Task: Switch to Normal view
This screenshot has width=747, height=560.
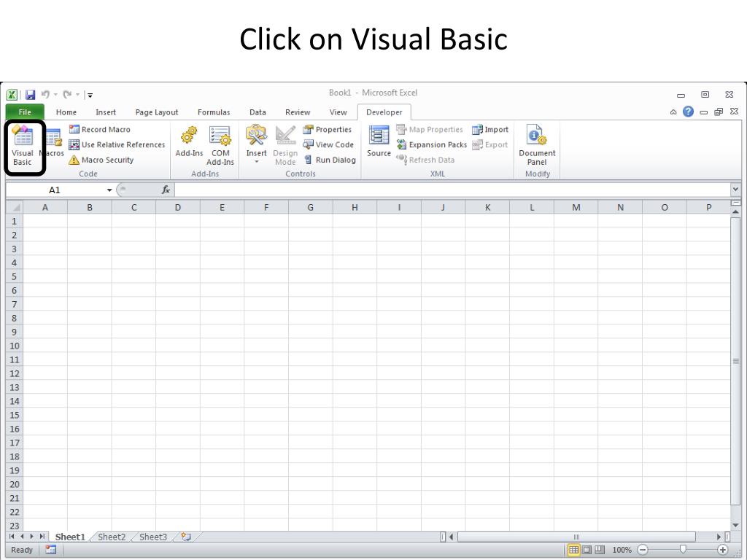Action: 574,550
